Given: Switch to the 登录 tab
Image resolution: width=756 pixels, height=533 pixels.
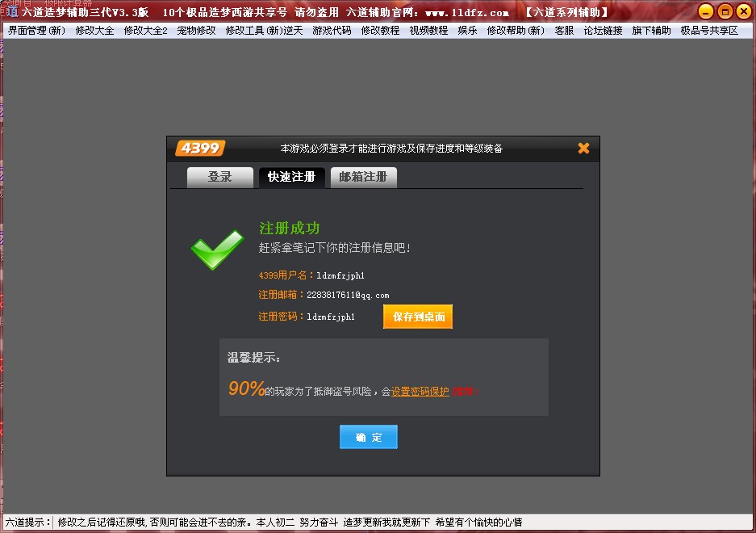Looking at the screenshot, I should click(219, 177).
